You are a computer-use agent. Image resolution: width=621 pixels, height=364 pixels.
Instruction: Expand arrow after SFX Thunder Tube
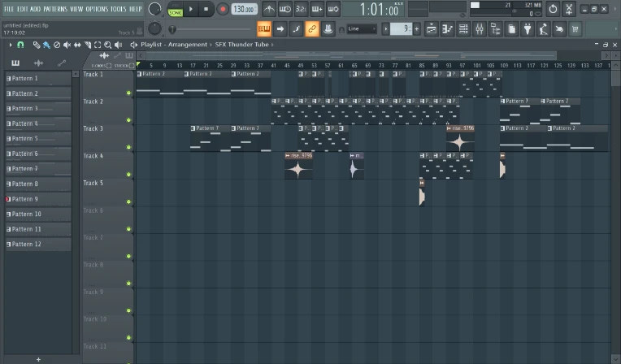click(x=272, y=45)
